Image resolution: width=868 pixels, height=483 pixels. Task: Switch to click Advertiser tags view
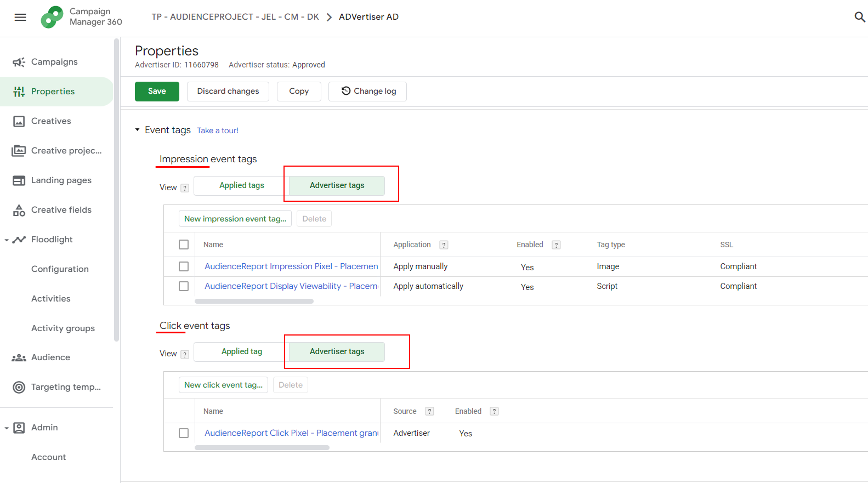(337, 351)
